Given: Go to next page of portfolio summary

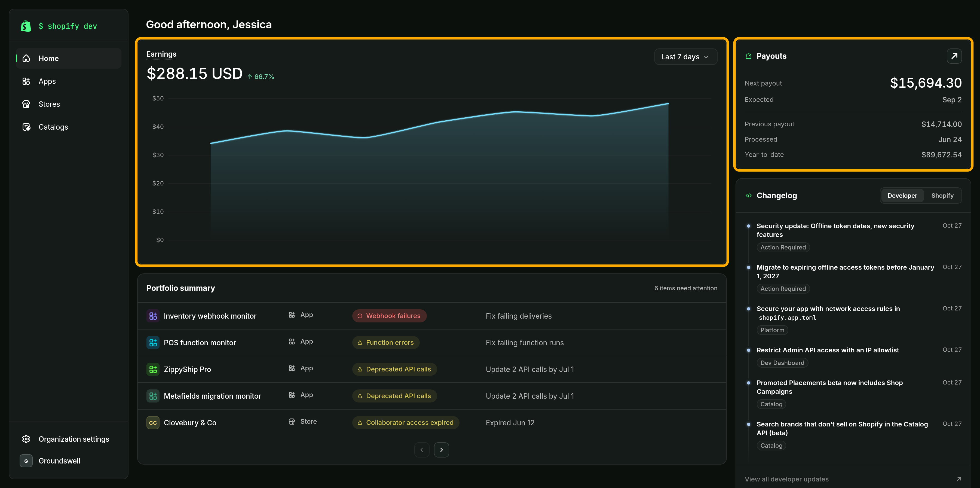Looking at the screenshot, I should click(x=441, y=450).
